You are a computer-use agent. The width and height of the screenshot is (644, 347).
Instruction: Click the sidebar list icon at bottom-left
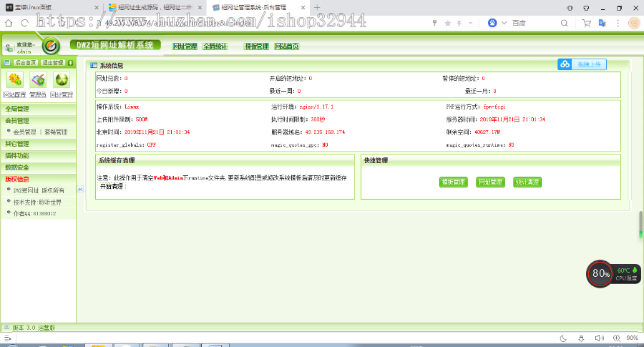pos(7,338)
